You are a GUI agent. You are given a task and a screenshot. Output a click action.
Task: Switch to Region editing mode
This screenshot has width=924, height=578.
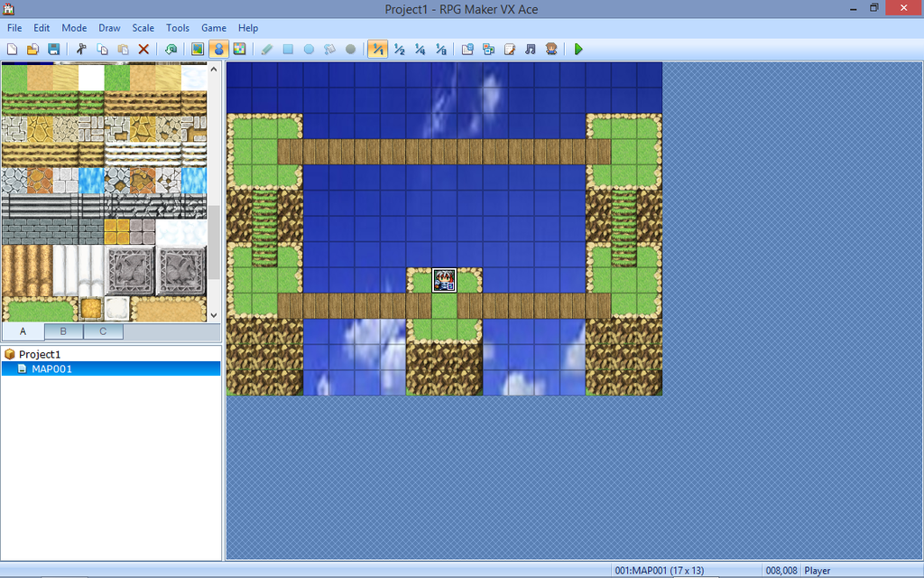(239, 49)
